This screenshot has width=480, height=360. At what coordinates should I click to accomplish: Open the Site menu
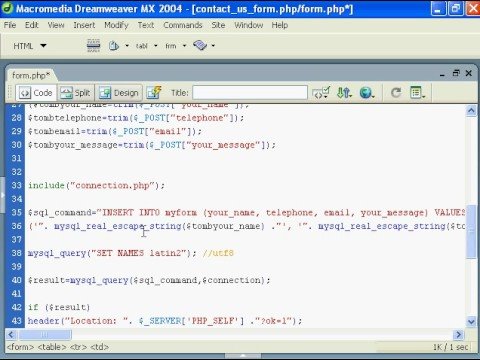point(218,25)
